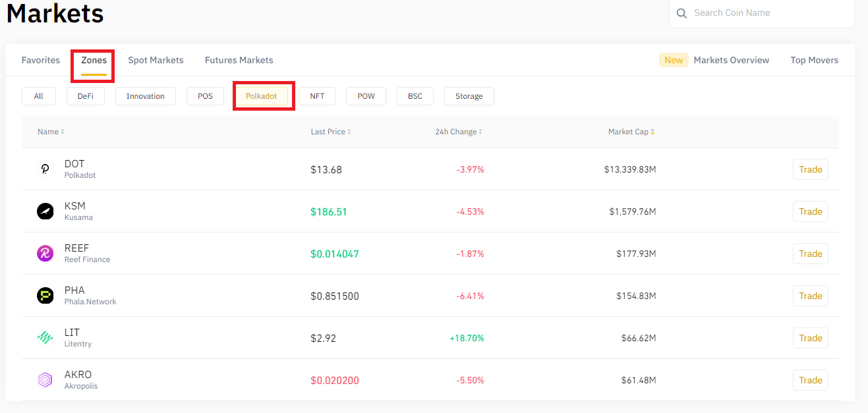Screen dimensions: 868x413
Task: Click the KSM Kusama coin logo
Action: click(x=45, y=211)
